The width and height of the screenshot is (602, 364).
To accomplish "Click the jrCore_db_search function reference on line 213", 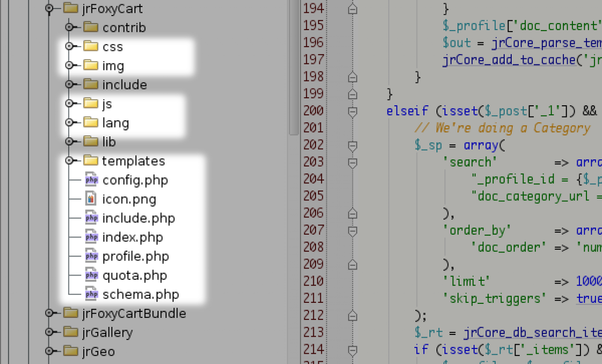I will pos(532,332).
